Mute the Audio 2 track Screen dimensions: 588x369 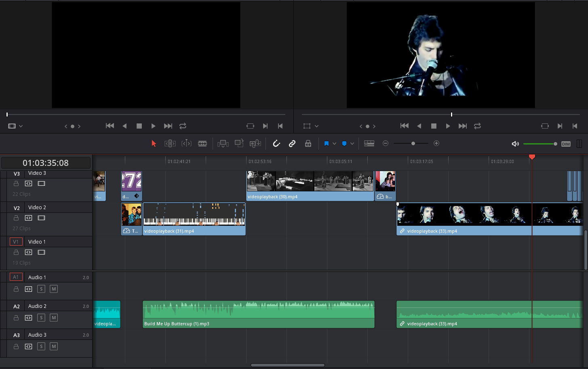[x=53, y=318]
